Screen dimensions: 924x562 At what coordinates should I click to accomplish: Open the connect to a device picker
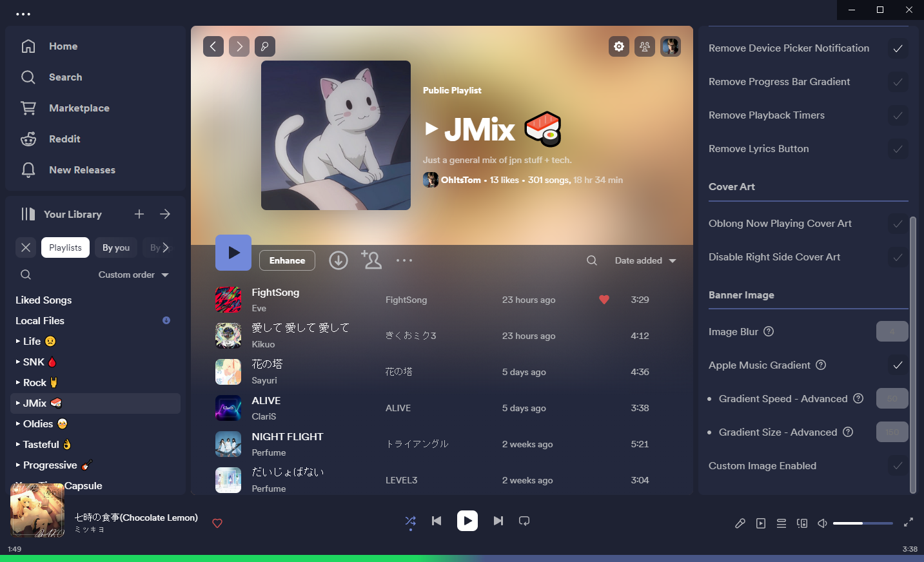point(802,523)
